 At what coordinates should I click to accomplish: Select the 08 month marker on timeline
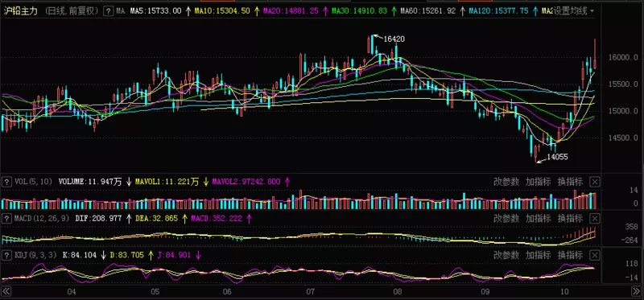point(397,292)
